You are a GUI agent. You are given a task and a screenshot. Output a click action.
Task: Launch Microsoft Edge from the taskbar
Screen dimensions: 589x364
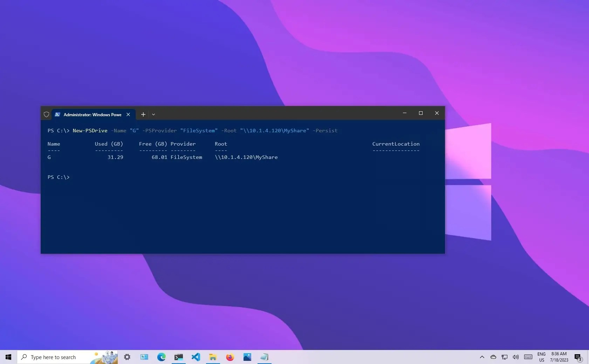pos(161,357)
